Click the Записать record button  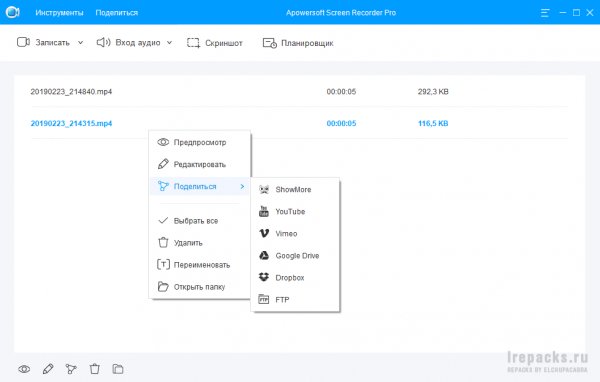click(x=43, y=42)
